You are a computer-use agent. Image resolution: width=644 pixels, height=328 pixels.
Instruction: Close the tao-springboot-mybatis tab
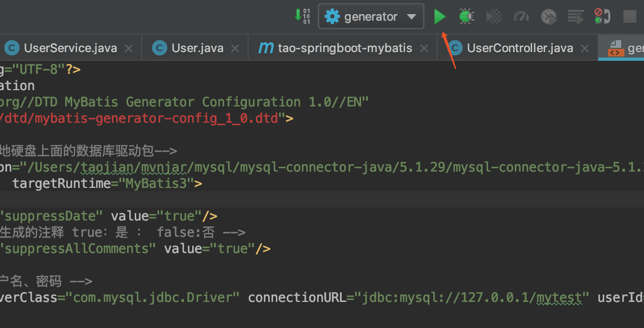(x=425, y=48)
